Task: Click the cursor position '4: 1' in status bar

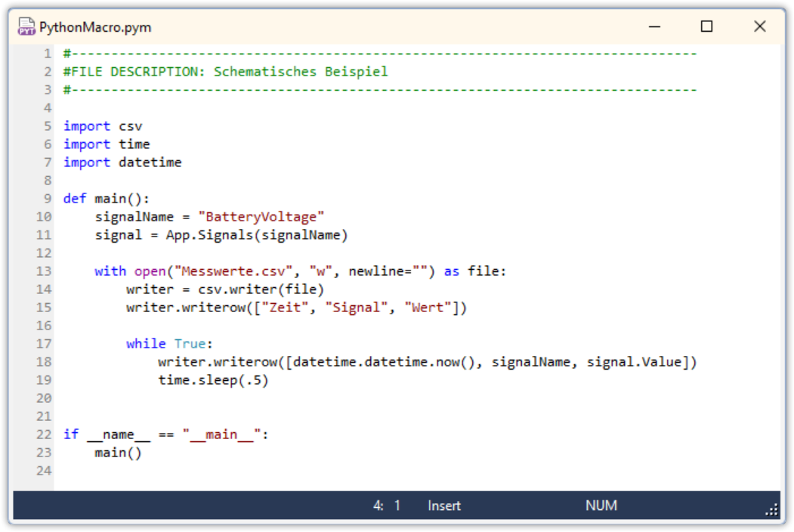Action: pyautogui.click(x=387, y=505)
